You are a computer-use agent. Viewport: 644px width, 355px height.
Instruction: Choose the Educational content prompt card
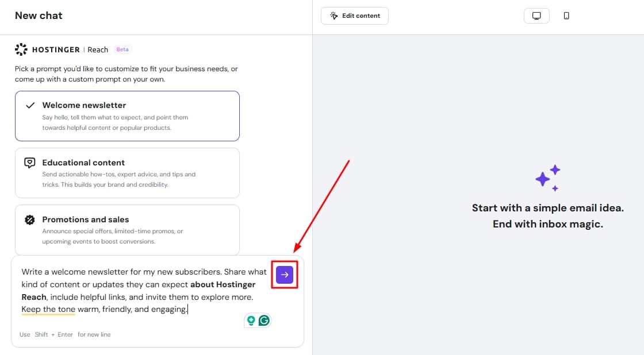click(x=127, y=173)
